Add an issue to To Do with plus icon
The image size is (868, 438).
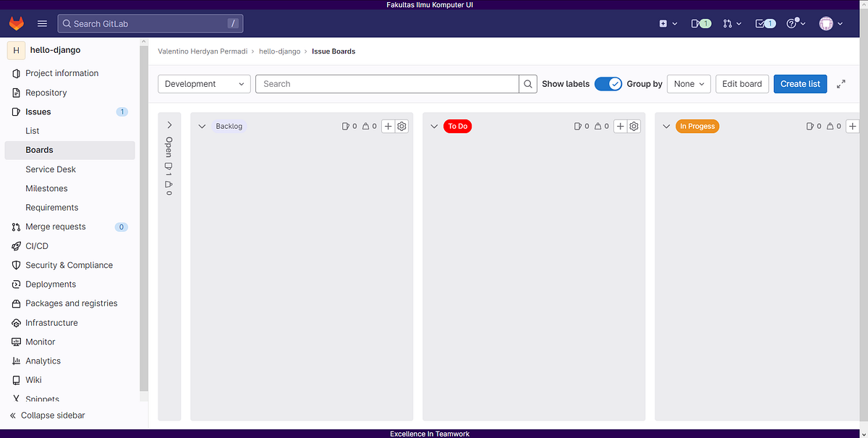click(620, 125)
